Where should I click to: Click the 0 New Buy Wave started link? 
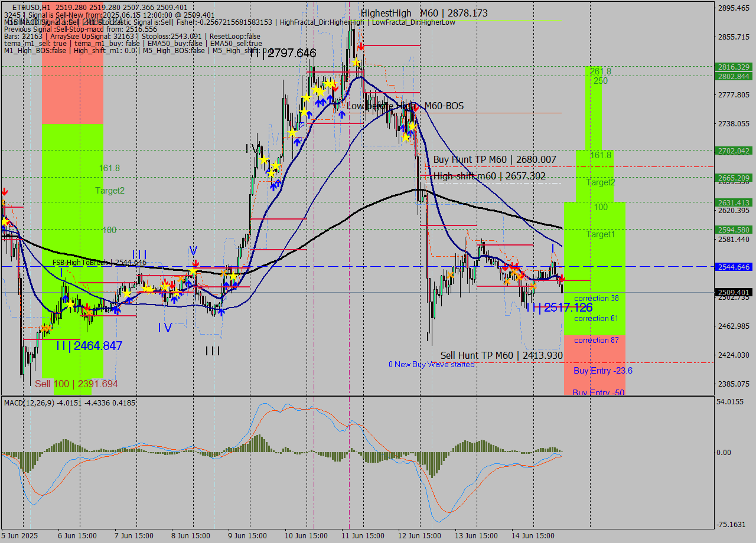click(431, 364)
